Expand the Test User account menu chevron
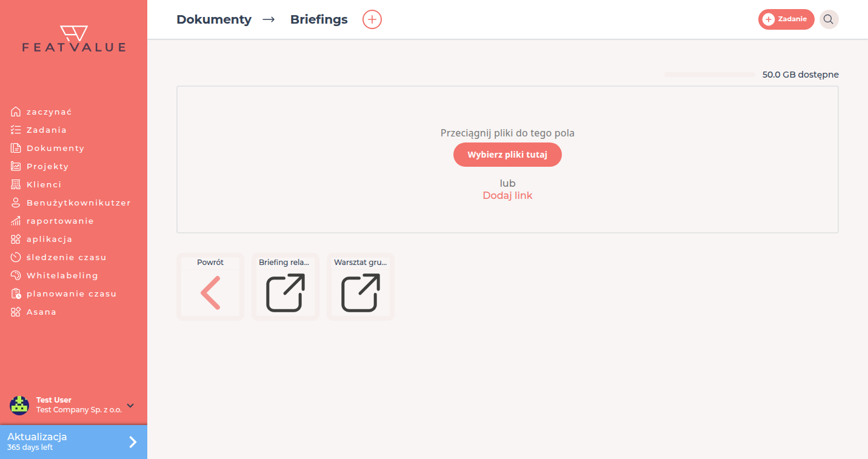 coord(130,405)
